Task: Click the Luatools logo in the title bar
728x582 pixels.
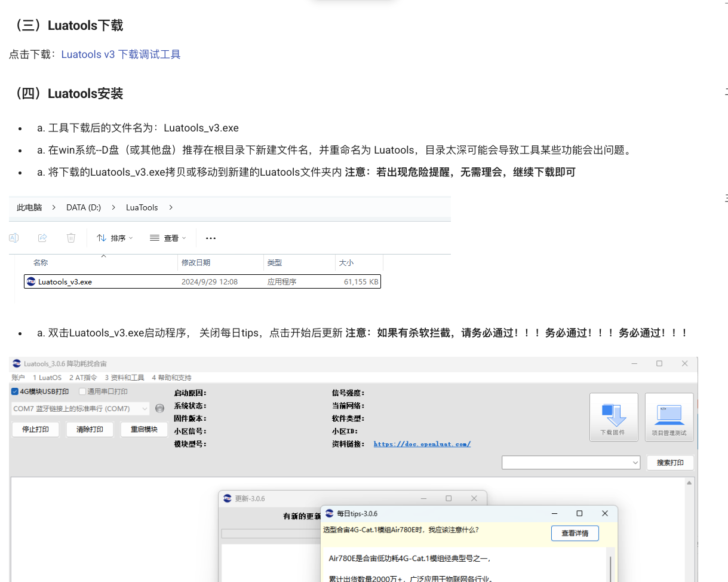Action: [16, 363]
